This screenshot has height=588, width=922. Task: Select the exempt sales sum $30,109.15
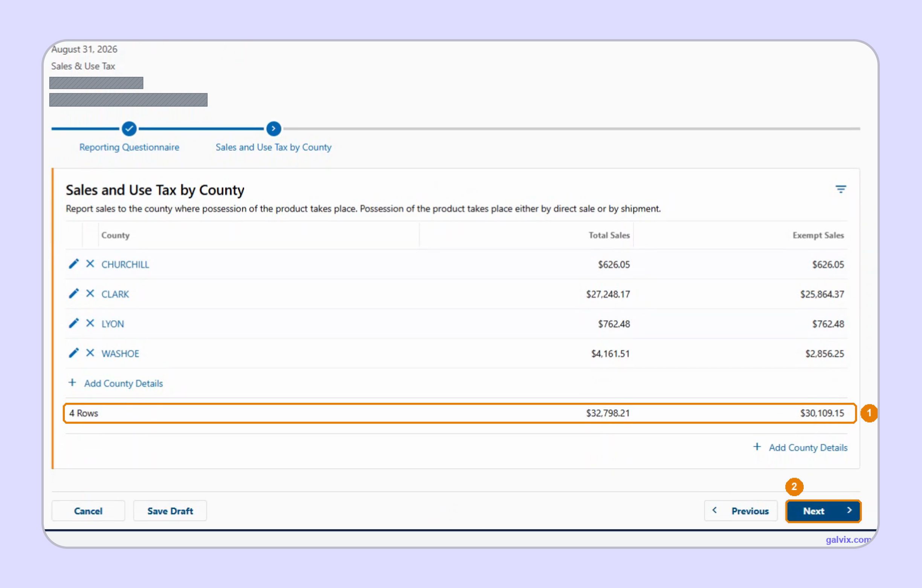point(822,413)
